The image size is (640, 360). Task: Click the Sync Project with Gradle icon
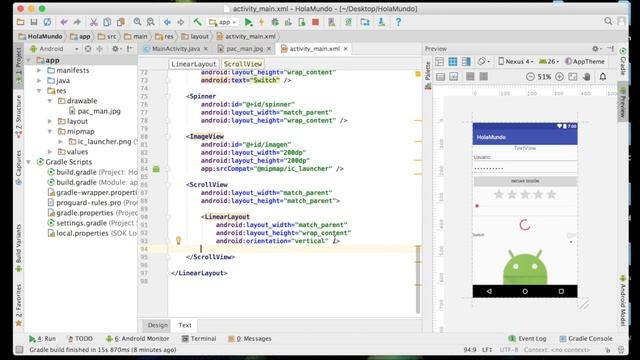click(x=348, y=22)
